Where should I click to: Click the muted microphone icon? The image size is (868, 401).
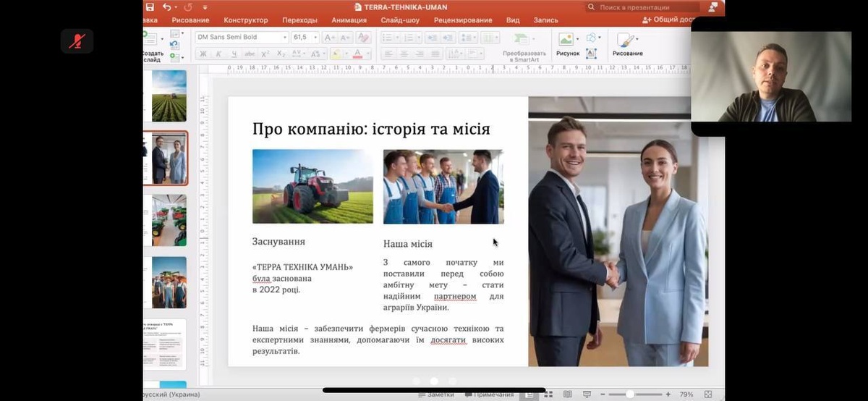(77, 41)
